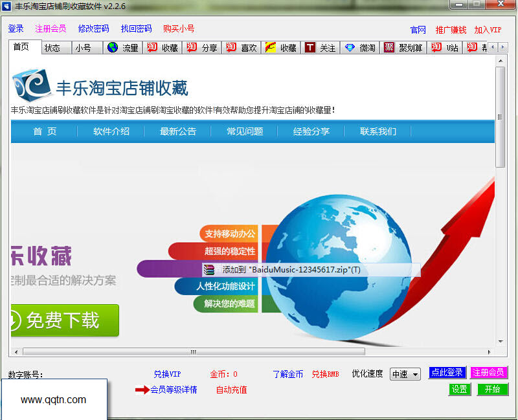Click the WinRAR archive icon in overlay

[209, 270]
